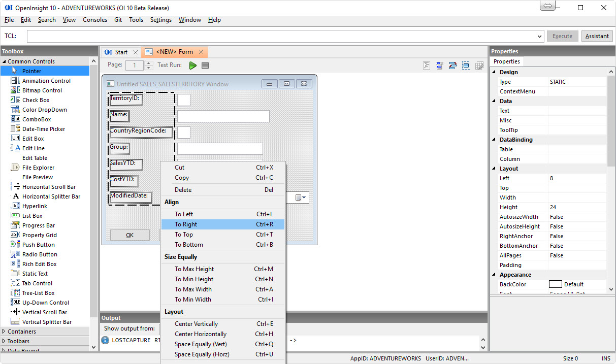Click the Height property value 24

pos(577,207)
